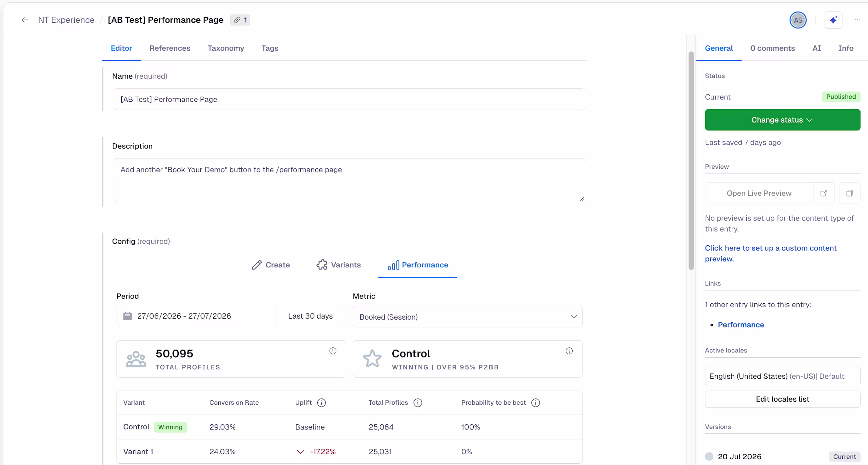The height and width of the screenshot is (465, 868).
Task: Show Uplift column info tooltip
Action: [321, 403]
